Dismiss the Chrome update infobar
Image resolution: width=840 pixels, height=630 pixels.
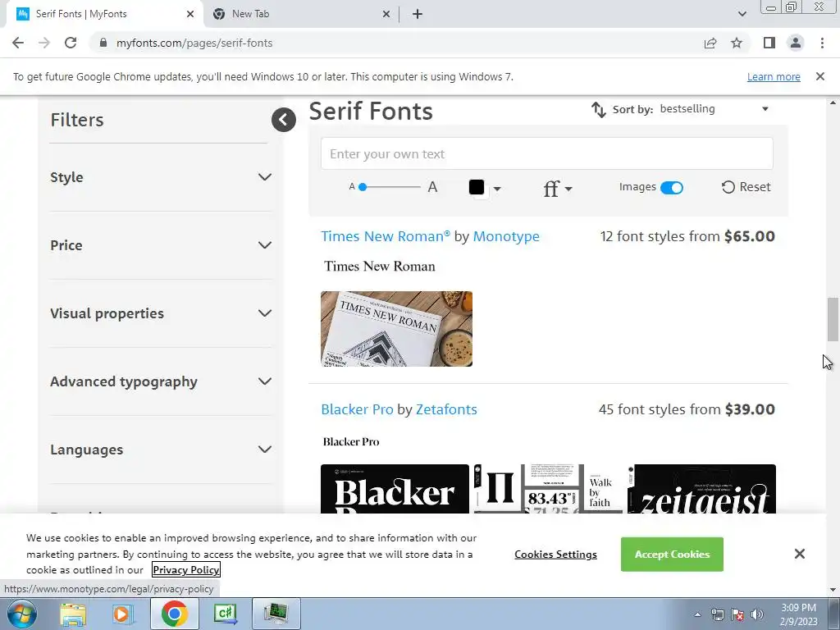(x=819, y=76)
